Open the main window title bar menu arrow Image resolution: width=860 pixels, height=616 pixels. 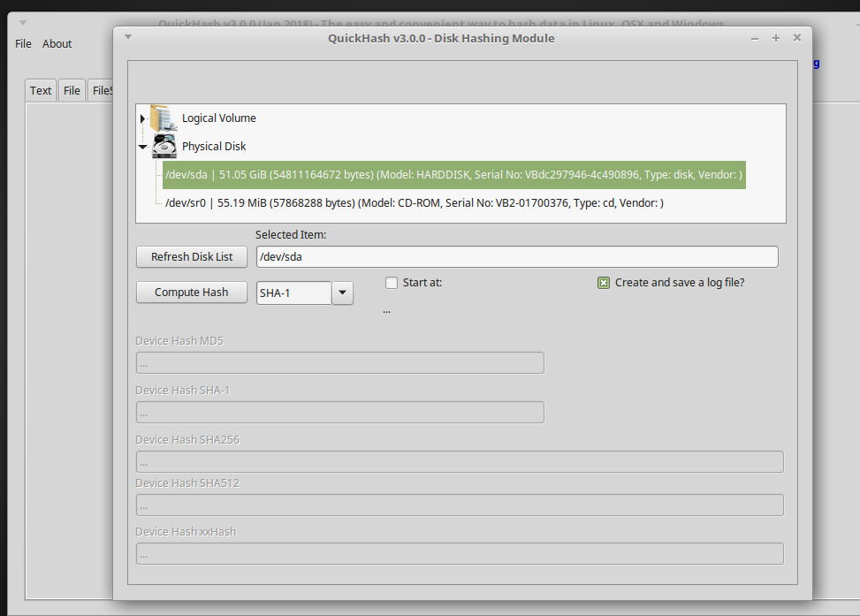click(x=22, y=23)
